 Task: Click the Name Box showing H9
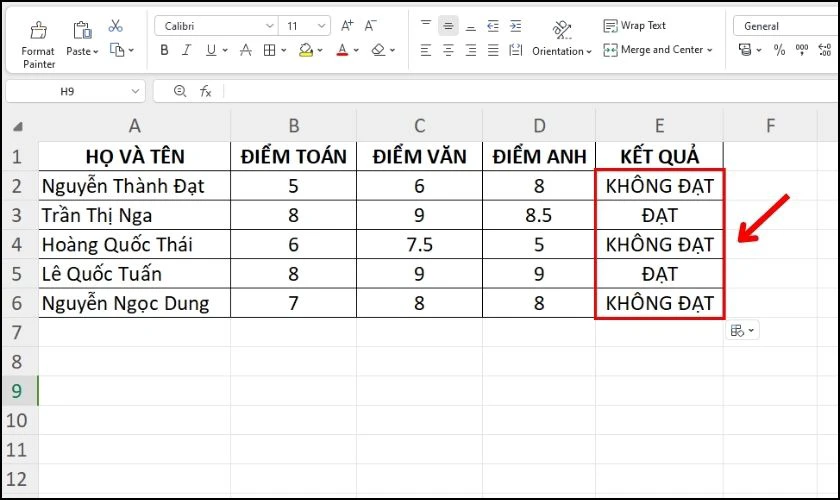tap(67, 92)
